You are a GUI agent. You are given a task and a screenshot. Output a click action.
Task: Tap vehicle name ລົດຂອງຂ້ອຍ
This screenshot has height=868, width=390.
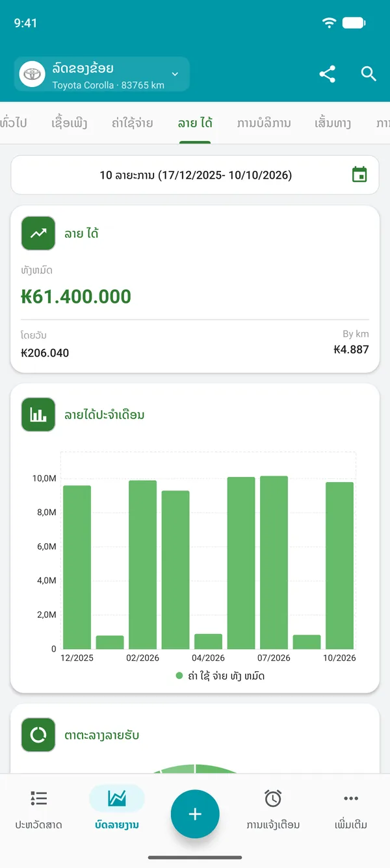pos(83,68)
